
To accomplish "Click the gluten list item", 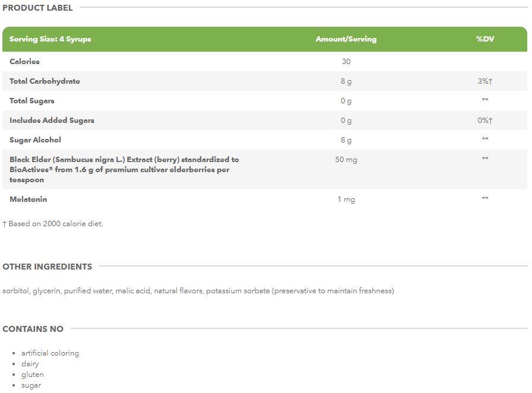I will click(x=33, y=375).
